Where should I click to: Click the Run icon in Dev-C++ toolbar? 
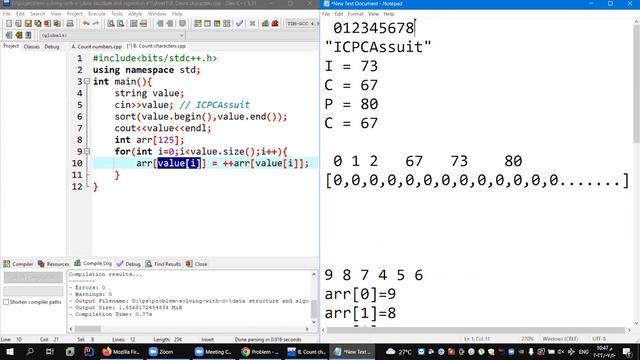point(207,24)
